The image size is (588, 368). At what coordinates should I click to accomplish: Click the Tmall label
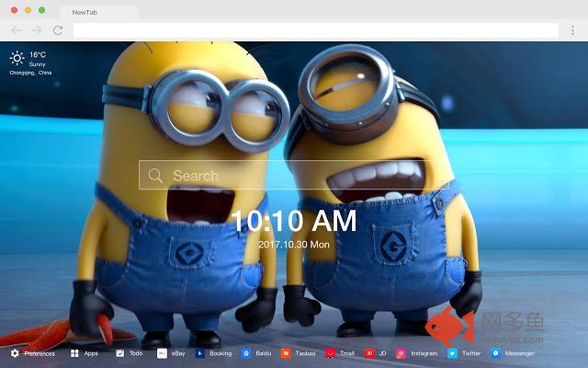click(347, 353)
